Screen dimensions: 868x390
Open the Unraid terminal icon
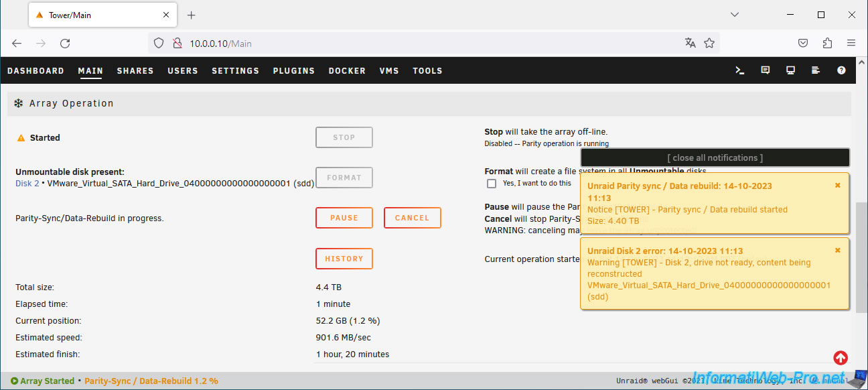740,70
